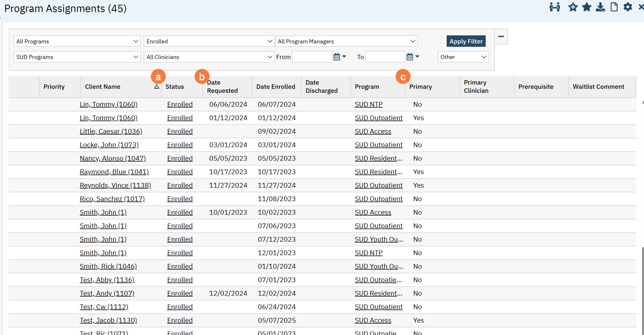Click the add-to-favorites star with plus
The height and width of the screenshot is (335, 644).
pyautogui.click(x=572, y=7)
